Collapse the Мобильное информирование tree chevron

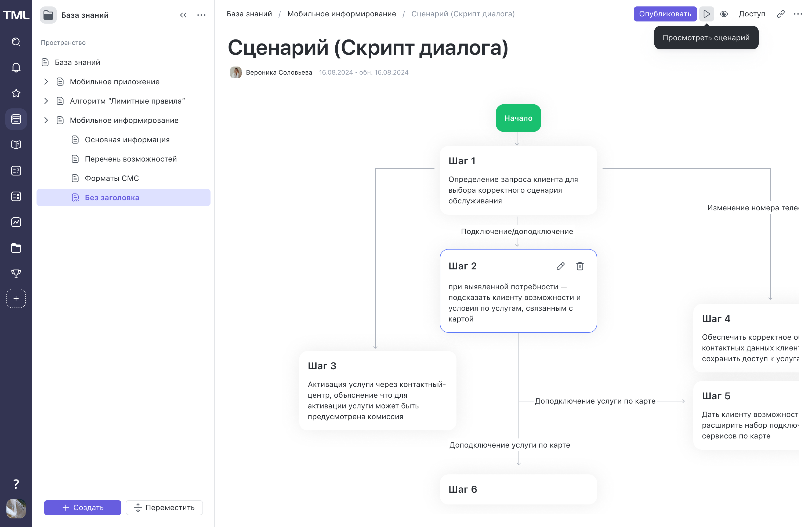point(46,120)
